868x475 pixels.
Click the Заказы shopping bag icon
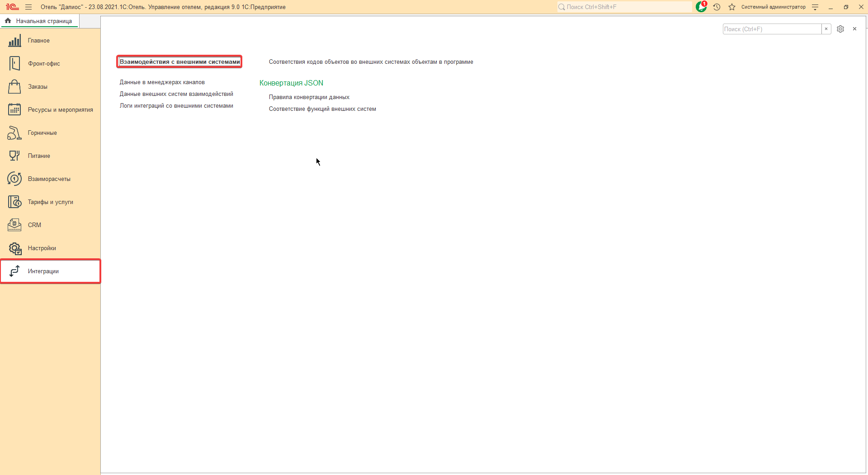click(x=14, y=87)
